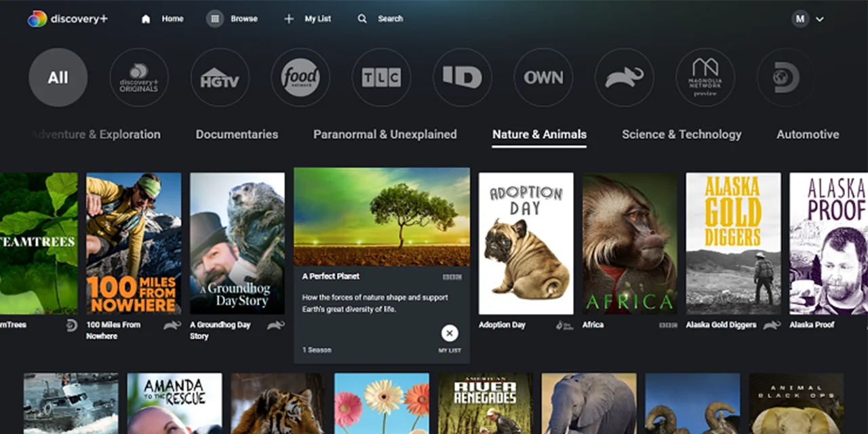
Task: Open the Africa poster
Action: [630, 243]
